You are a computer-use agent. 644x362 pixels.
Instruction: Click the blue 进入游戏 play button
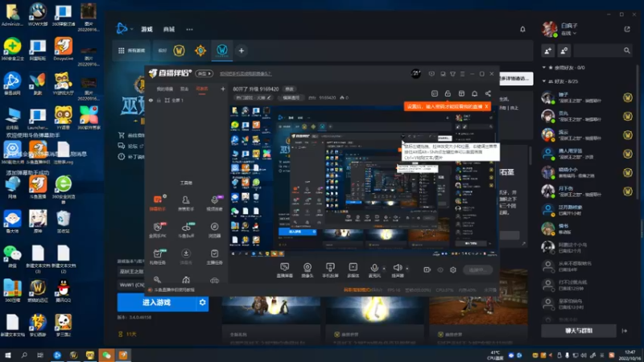click(156, 302)
